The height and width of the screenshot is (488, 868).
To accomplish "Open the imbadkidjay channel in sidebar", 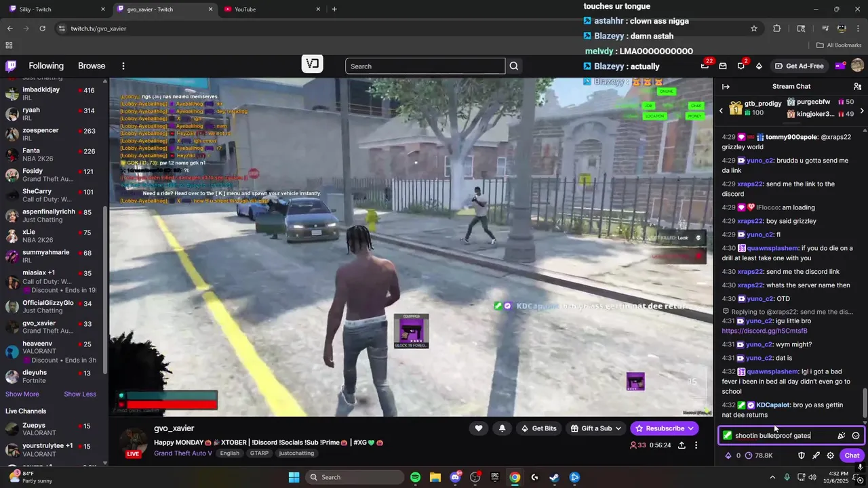I will [x=53, y=94].
